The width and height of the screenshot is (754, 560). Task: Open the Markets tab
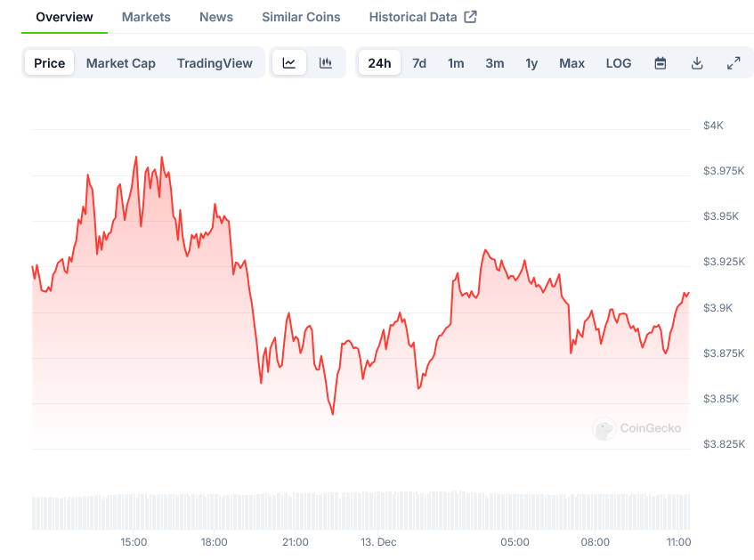tap(146, 17)
